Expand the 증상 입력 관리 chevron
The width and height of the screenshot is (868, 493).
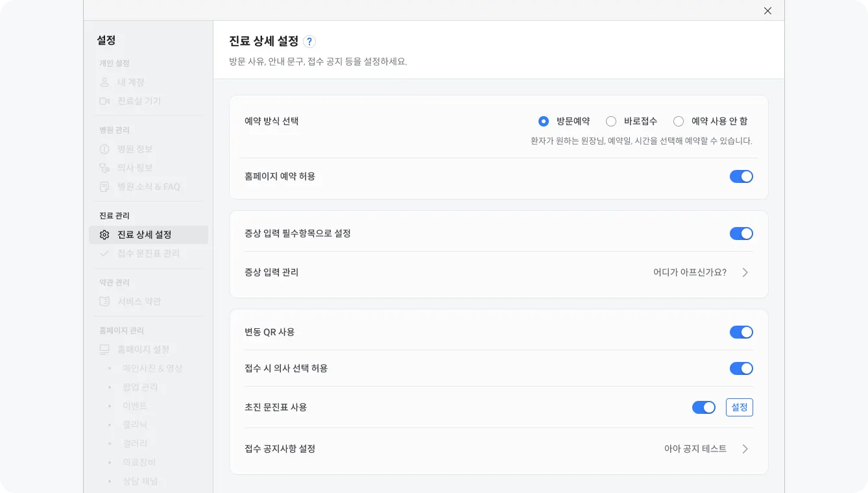(745, 272)
